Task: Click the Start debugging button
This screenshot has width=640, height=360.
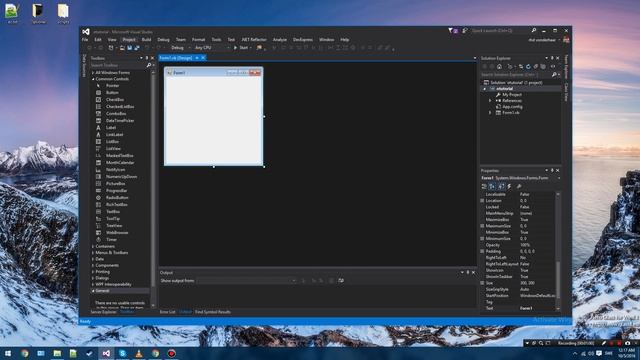Action: [x=241, y=48]
